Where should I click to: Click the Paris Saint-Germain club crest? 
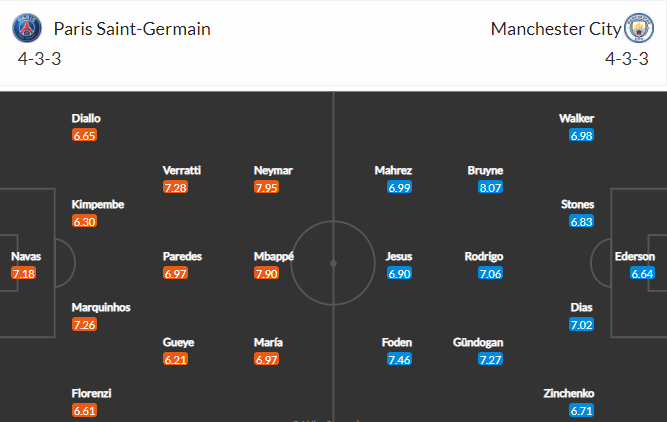(27, 28)
